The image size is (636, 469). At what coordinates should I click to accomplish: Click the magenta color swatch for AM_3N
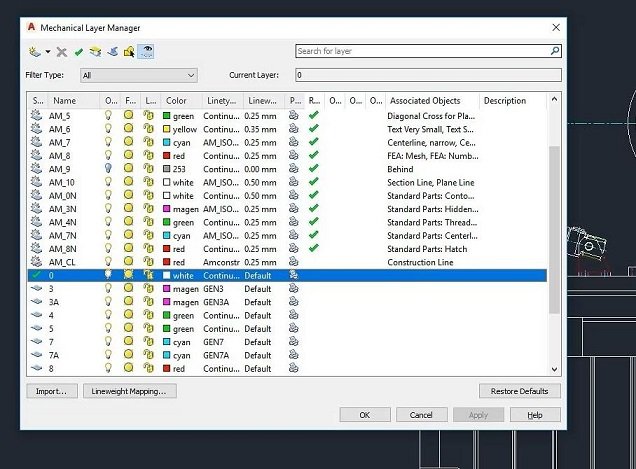166,209
